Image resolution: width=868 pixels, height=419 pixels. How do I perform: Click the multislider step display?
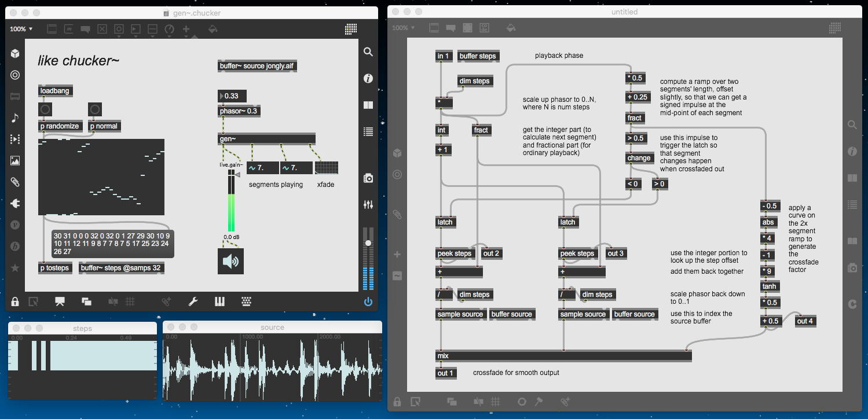[x=101, y=177]
